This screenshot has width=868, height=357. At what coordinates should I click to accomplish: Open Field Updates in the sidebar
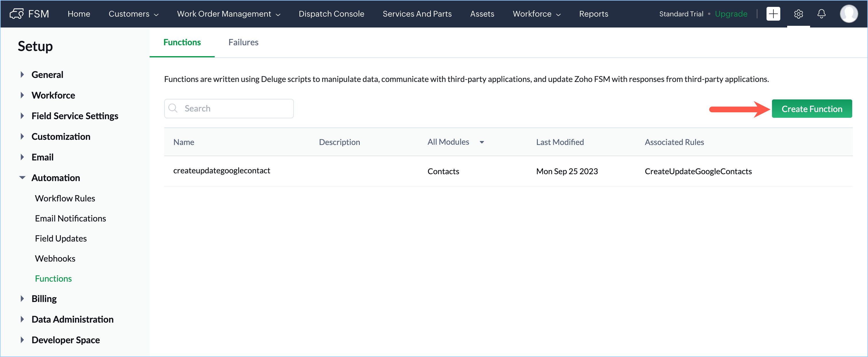61,238
